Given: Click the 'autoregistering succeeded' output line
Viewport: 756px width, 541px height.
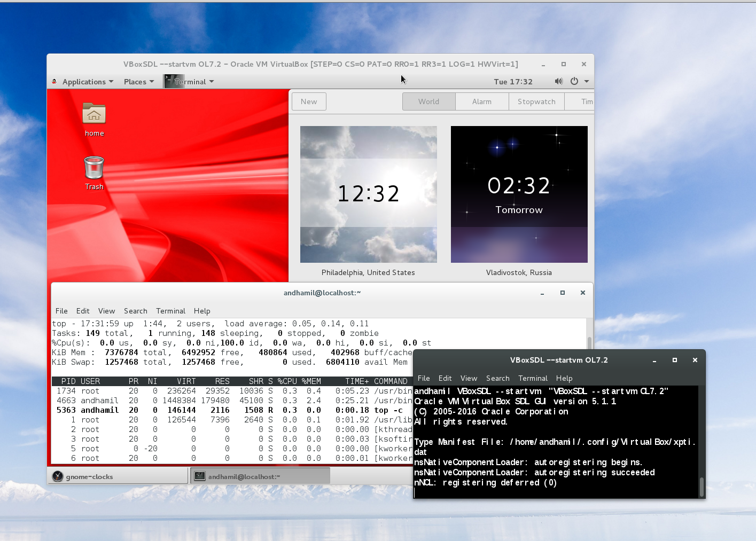Looking at the screenshot, I should [x=534, y=472].
